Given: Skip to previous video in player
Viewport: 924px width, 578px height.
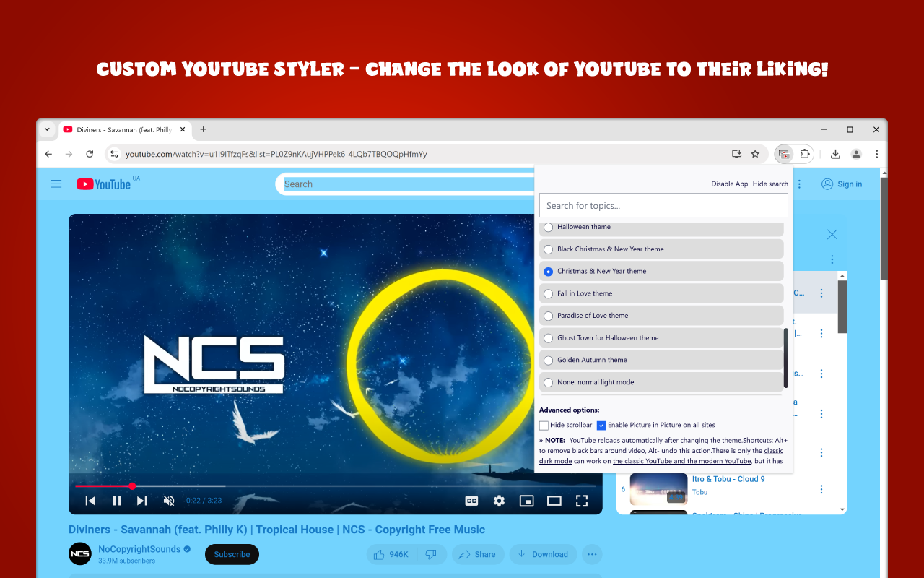Looking at the screenshot, I should 90,501.
